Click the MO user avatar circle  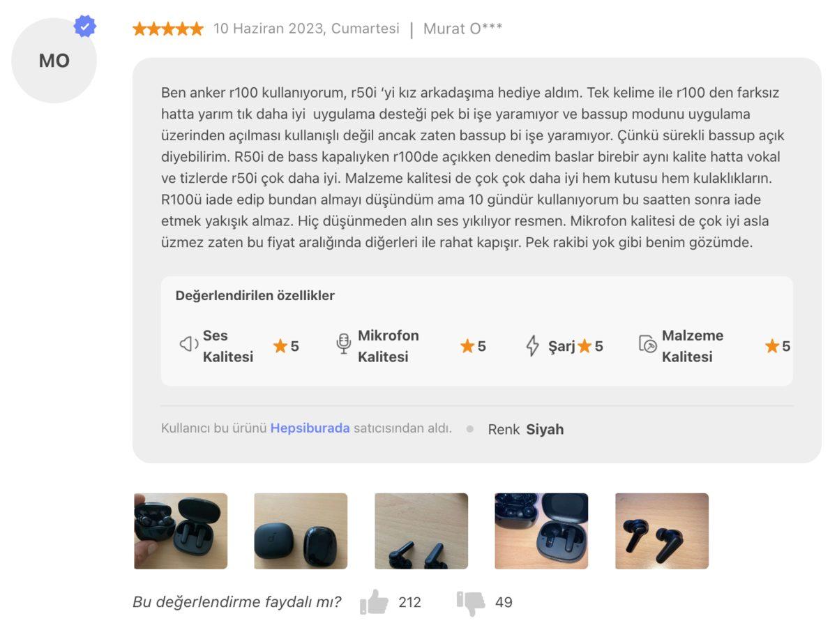click(54, 61)
